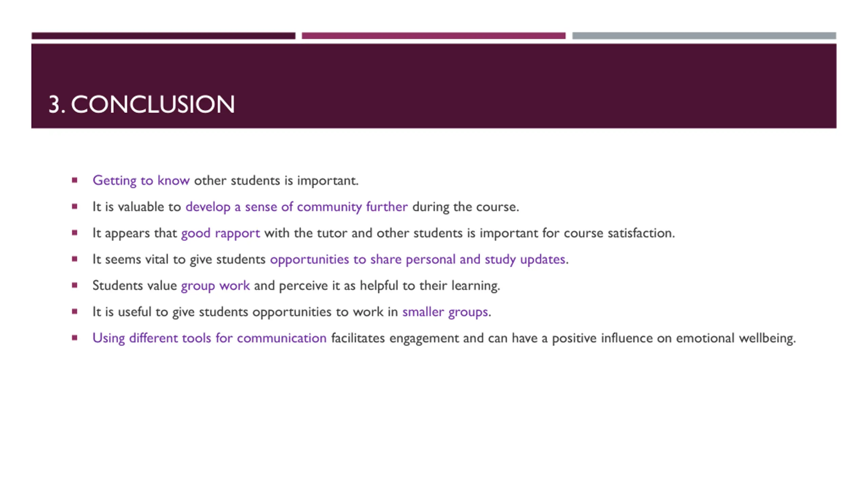
Task: Click the 'smaller groups' highlighted phrase
Action: click(445, 312)
